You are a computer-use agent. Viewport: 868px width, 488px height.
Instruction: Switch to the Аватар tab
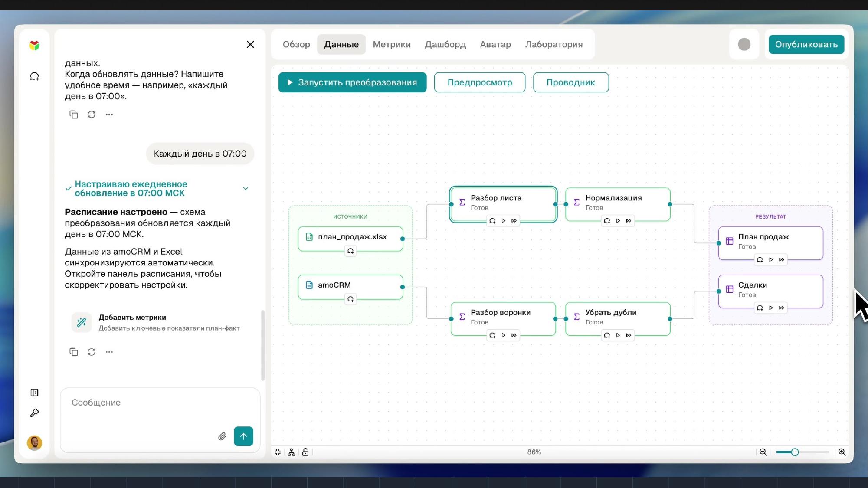[x=495, y=44]
